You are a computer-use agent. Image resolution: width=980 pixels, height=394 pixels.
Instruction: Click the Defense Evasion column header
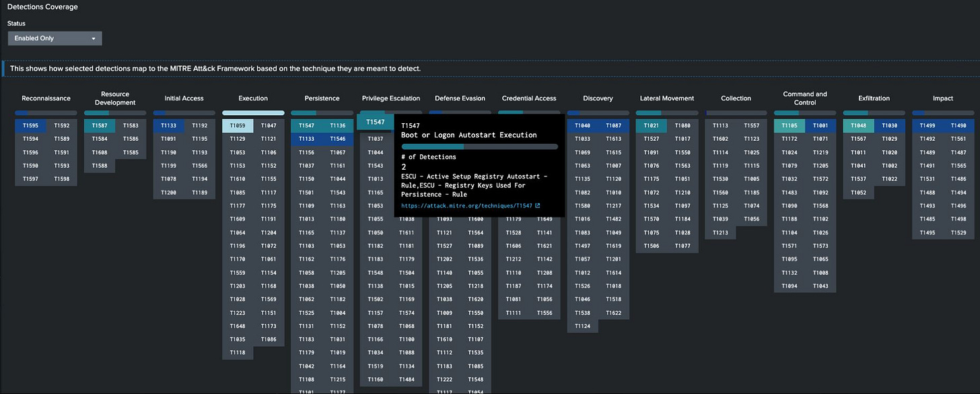coord(460,98)
